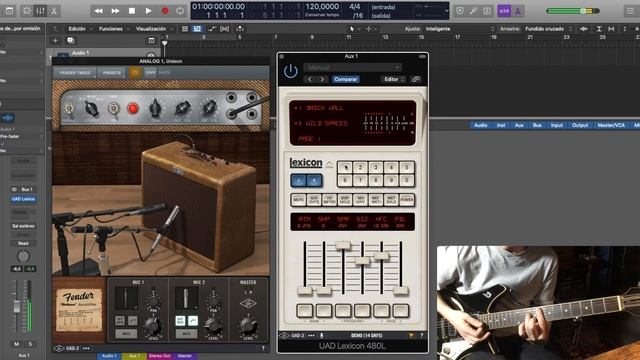Viewport: 640px width, 360px height.
Task: Click the UAD Lexicon insert slot in channel strip
Action: click(x=23, y=199)
